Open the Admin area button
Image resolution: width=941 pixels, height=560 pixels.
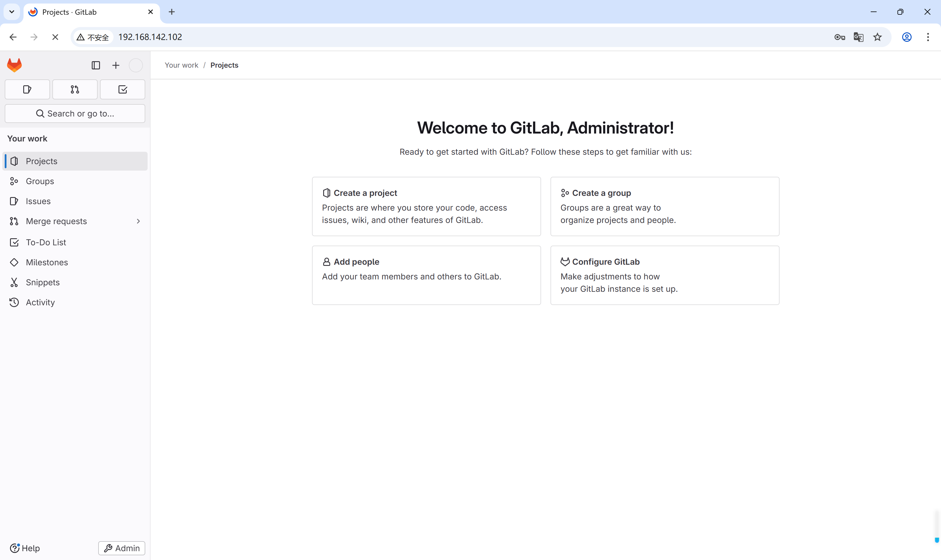coord(121,548)
